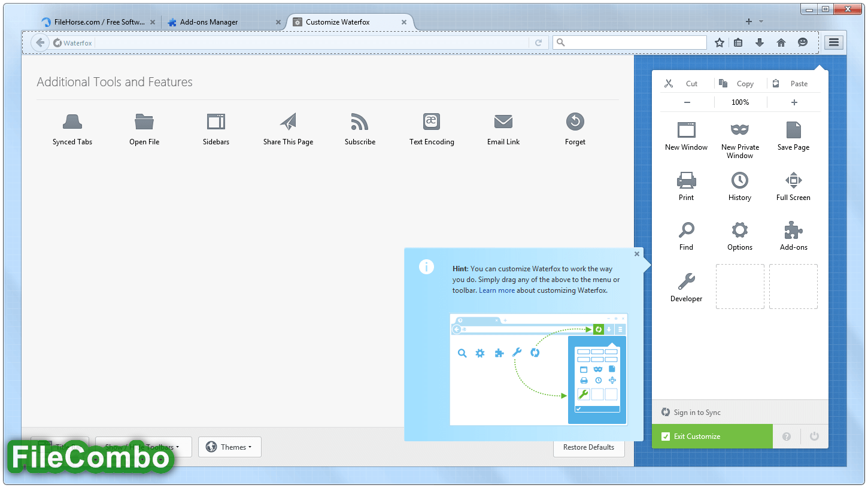Close the Customize Waterfox tab
This screenshot has width=868, height=488.
coord(404,22)
